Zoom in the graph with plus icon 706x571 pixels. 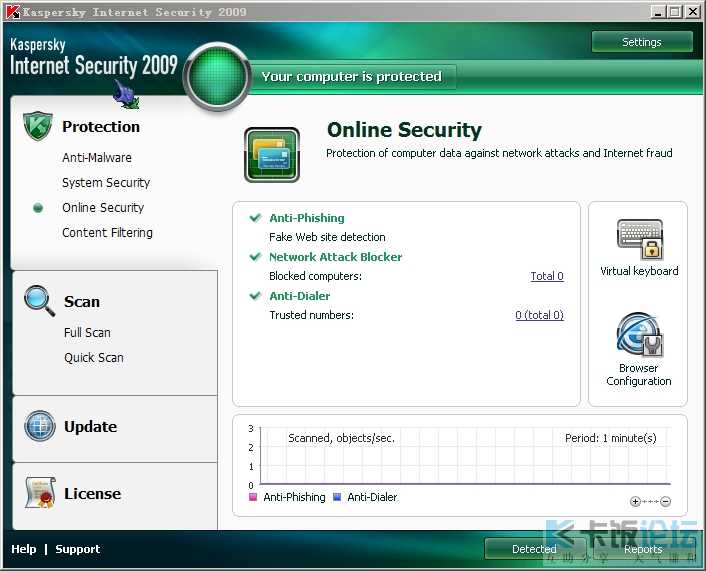[x=635, y=501]
